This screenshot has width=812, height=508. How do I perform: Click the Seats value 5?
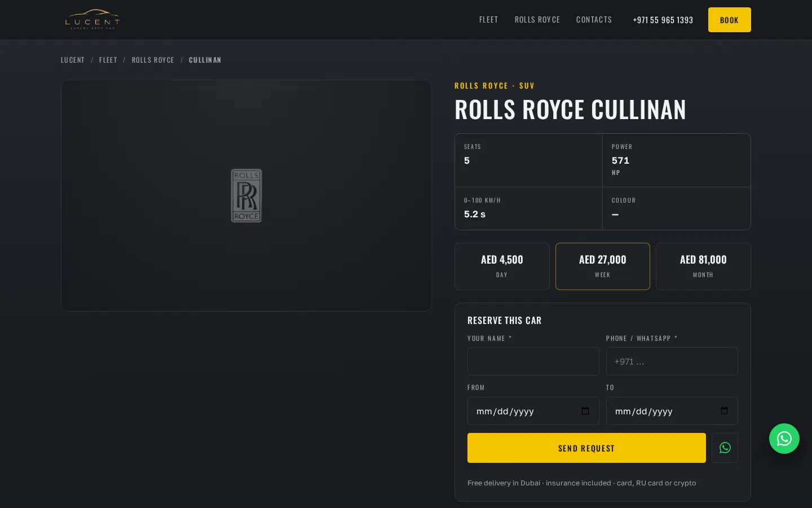467,161
